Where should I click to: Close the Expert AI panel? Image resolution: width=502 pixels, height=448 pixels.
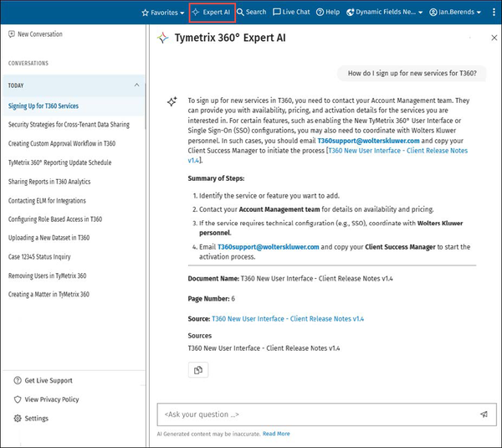[x=494, y=39]
